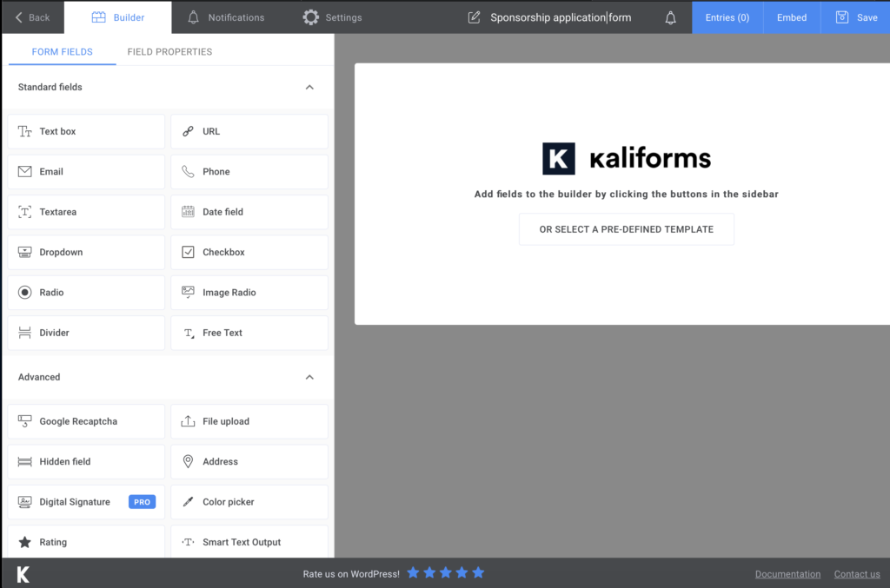Open the Builder tab

pos(118,17)
